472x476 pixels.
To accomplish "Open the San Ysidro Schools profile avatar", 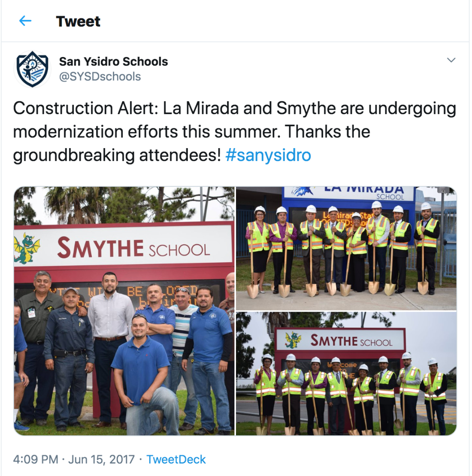I will pos(32,69).
